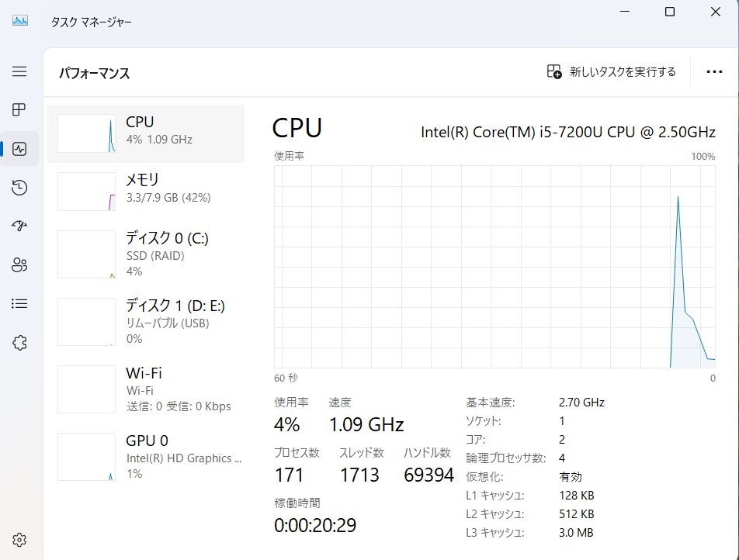The height and width of the screenshot is (560, 739).
Task: Click the memory mini graph thumbnail
Action: pyautogui.click(x=87, y=192)
